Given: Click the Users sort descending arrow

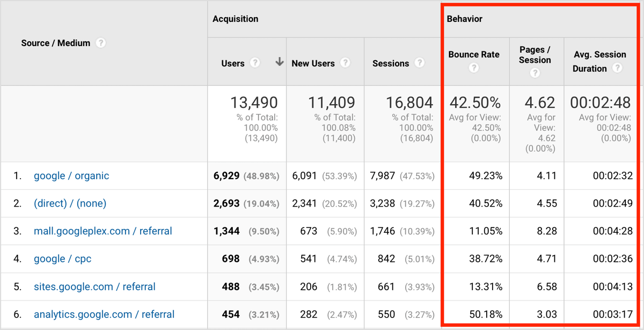Looking at the screenshot, I should point(279,62).
